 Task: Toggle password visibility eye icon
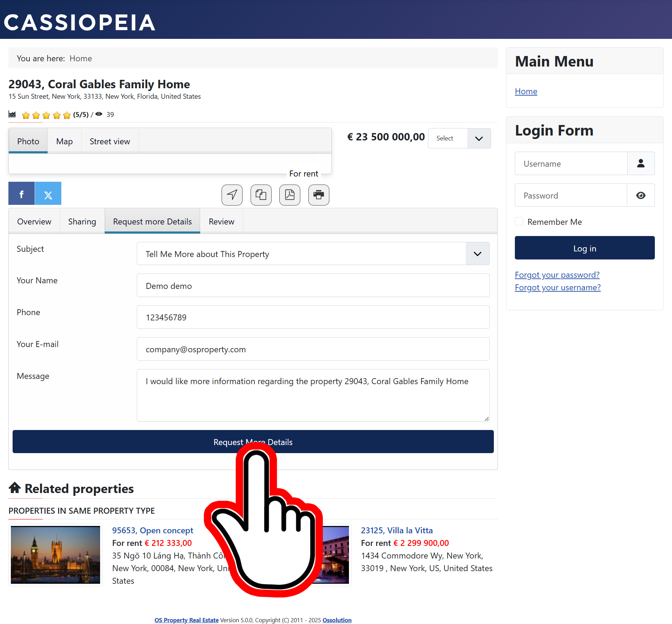tap(641, 195)
